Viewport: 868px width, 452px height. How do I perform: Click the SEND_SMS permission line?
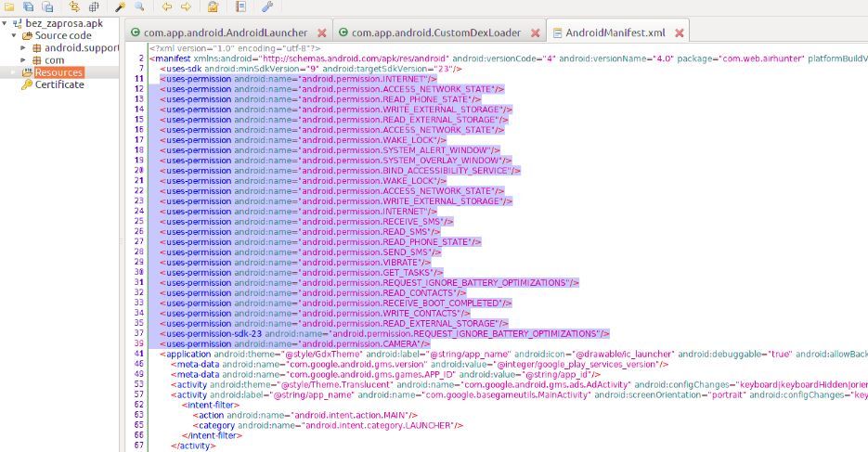click(x=301, y=252)
